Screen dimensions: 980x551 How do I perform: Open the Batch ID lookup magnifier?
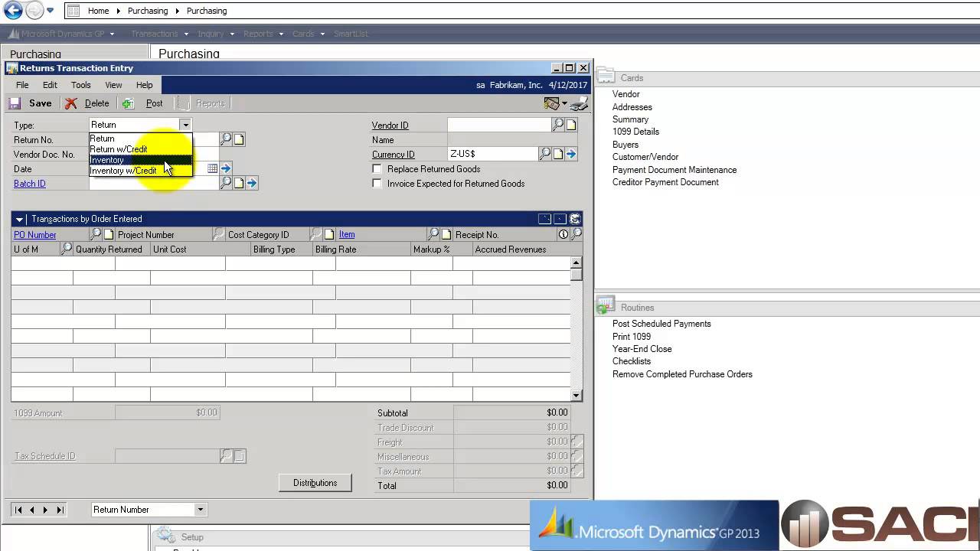pyautogui.click(x=226, y=183)
